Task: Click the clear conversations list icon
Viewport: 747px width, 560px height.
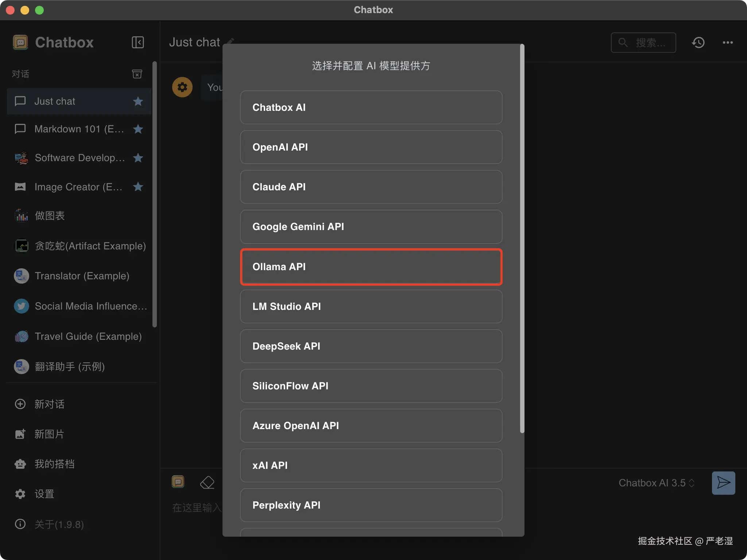Action: (x=137, y=74)
